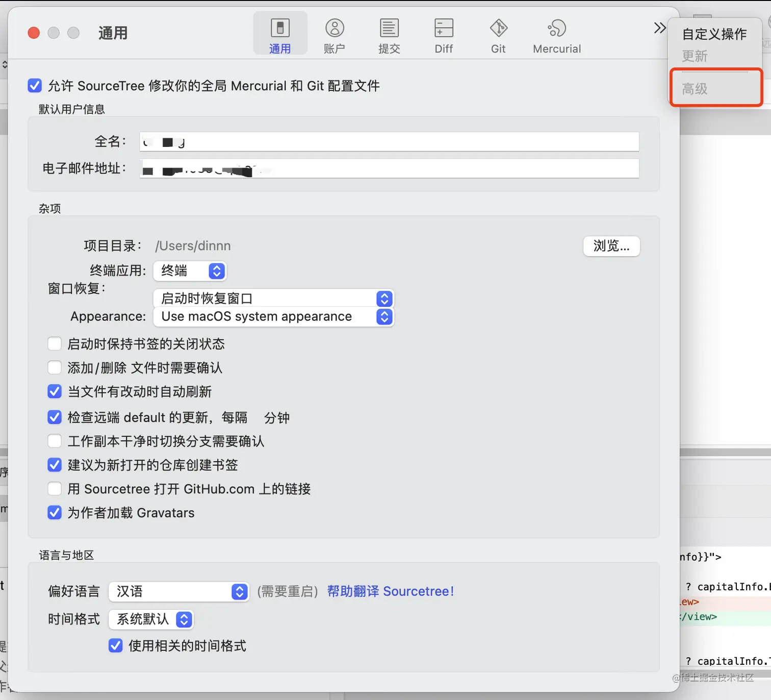Screen dimensions: 771x700
Task: Open the Appearance dropdown
Action: 273,317
